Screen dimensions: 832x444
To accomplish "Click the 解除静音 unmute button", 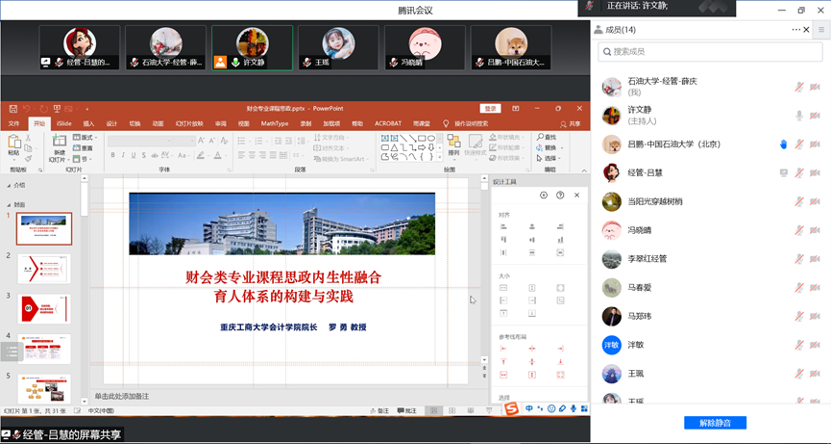I will tap(715, 423).
